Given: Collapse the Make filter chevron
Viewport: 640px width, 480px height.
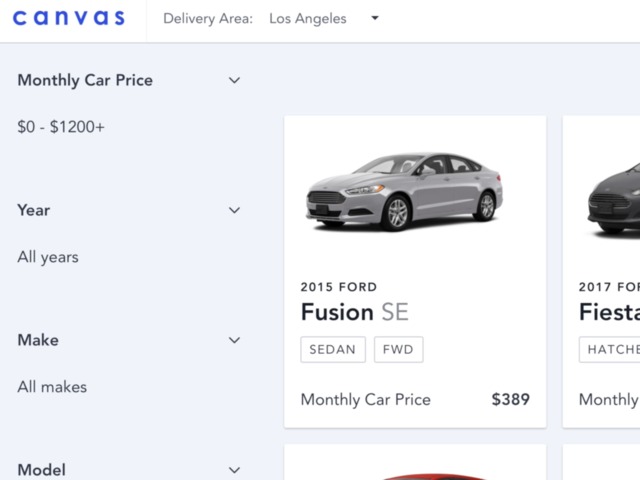Looking at the screenshot, I should tap(234, 340).
